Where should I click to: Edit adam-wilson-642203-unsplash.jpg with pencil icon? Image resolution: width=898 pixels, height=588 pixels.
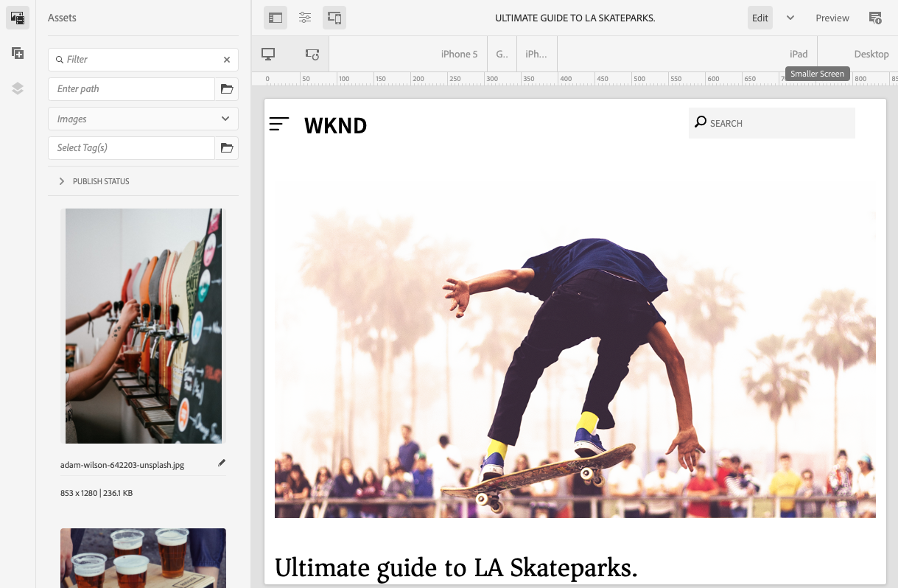point(222,463)
